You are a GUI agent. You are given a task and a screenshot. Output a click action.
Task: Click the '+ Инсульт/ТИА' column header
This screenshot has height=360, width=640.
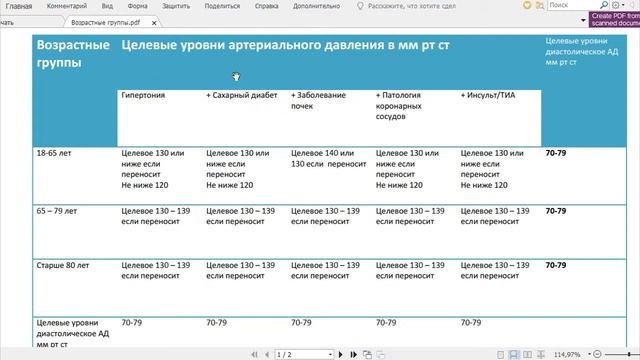488,95
